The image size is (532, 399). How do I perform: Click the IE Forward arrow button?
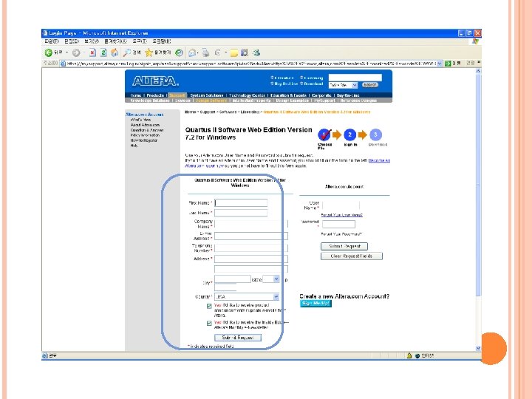(x=76, y=52)
